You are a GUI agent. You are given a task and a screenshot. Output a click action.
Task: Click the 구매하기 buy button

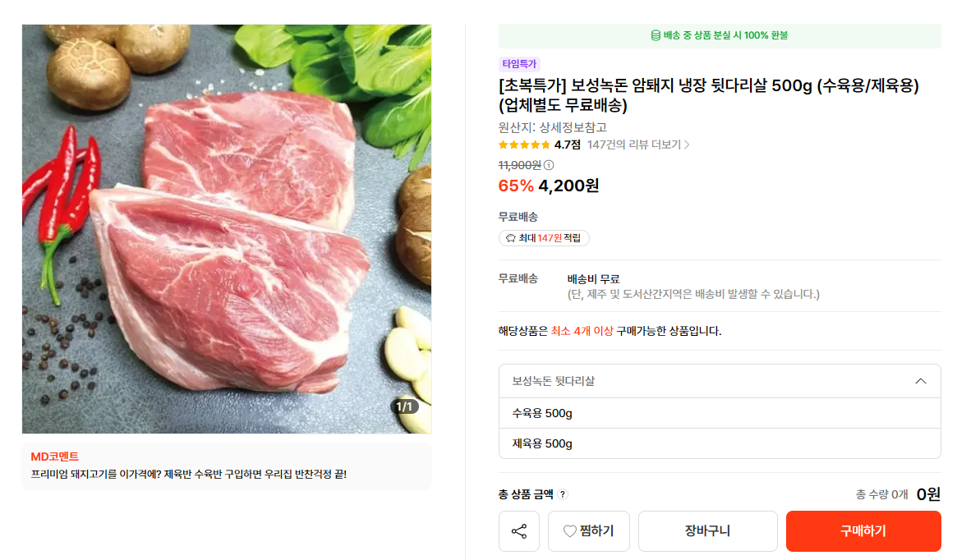click(863, 531)
